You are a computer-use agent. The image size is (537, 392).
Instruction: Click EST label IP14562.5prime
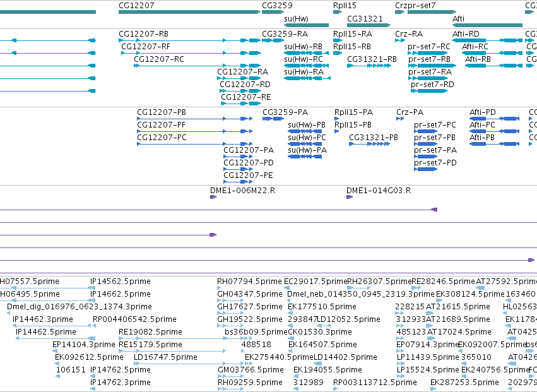[120, 282]
